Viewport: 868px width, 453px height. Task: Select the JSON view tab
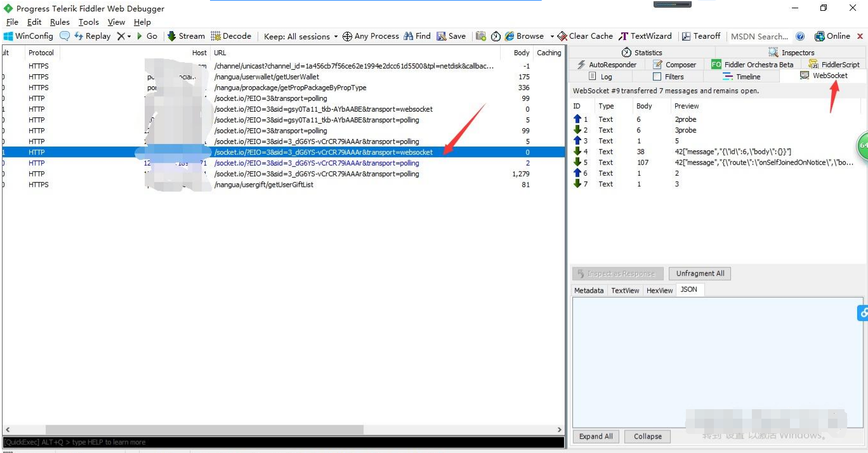[688, 289]
